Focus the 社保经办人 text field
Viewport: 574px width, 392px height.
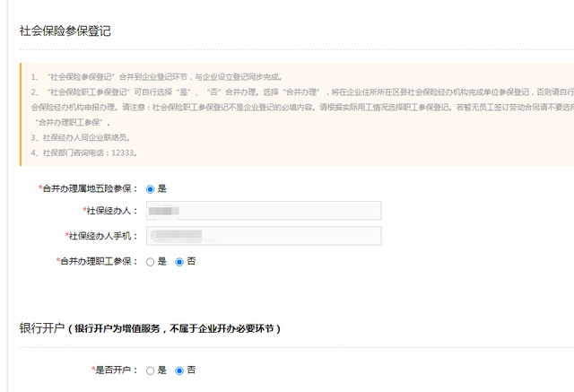pos(264,211)
